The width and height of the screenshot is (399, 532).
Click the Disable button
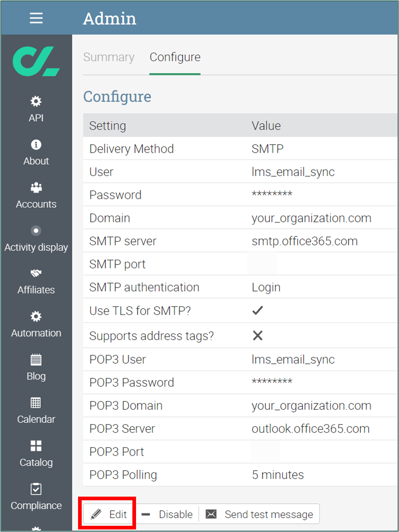[x=167, y=514]
